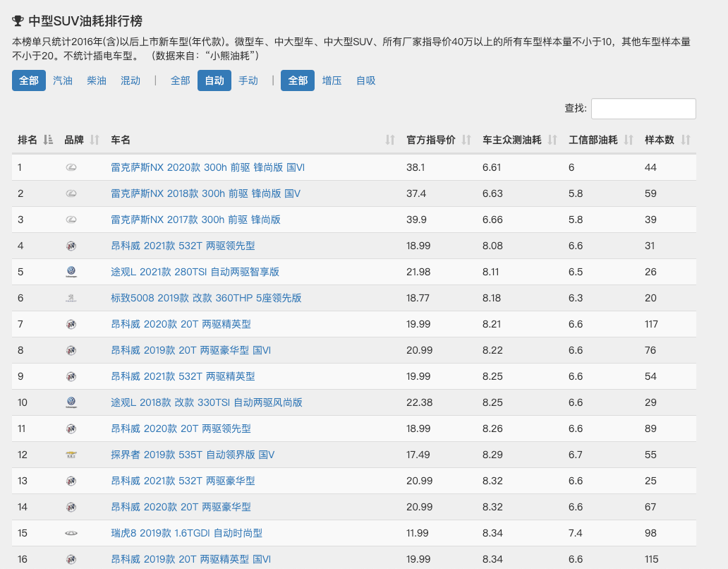Select the 自动 transmission filter
The height and width of the screenshot is (569, 728).
coord(214,80)
